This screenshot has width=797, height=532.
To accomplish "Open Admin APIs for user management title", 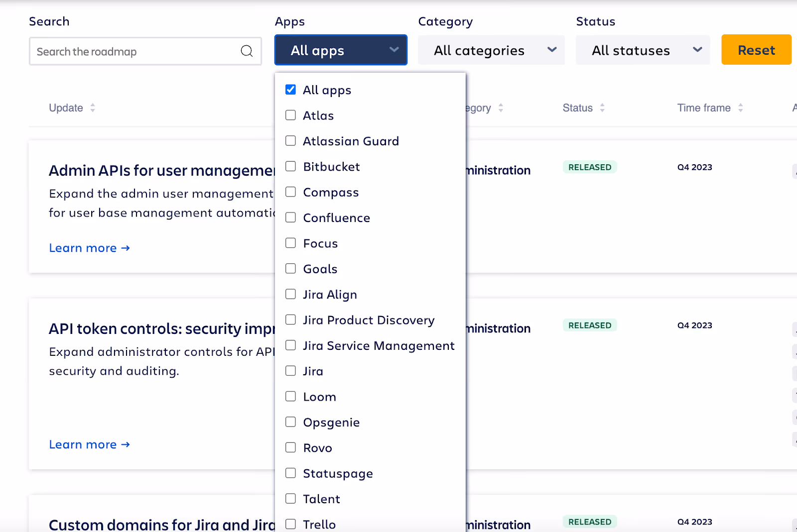I will coord(162,171).
